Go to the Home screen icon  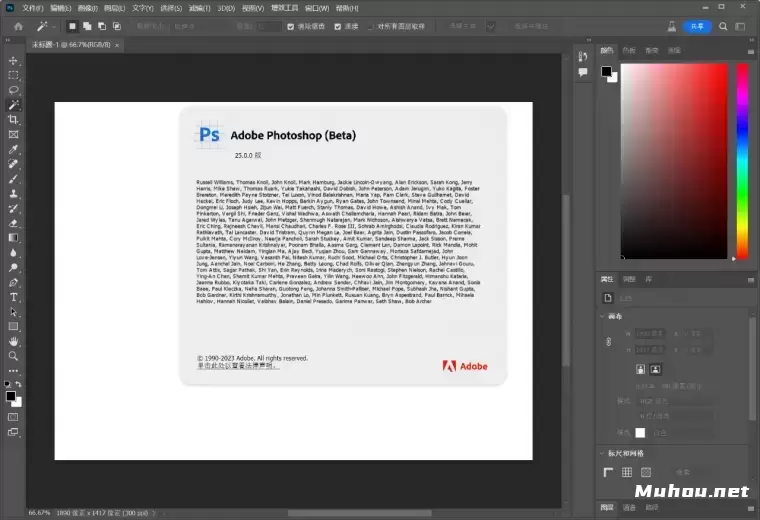18,26
